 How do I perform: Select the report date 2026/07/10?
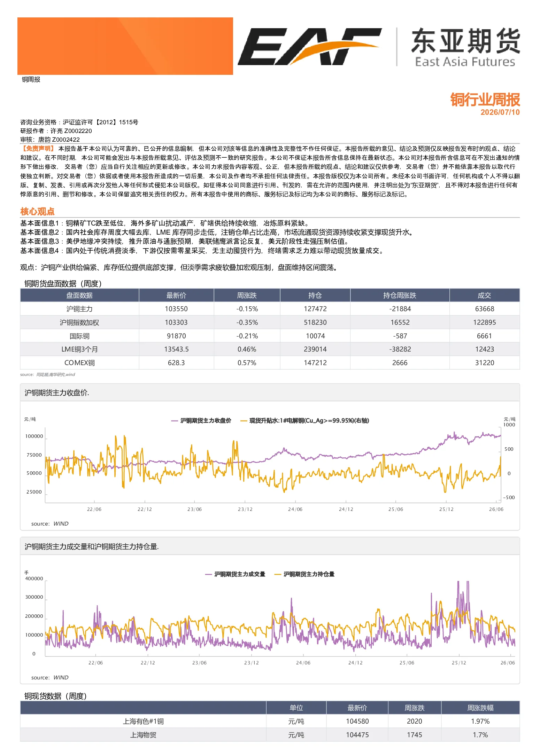tap(500, 112)
